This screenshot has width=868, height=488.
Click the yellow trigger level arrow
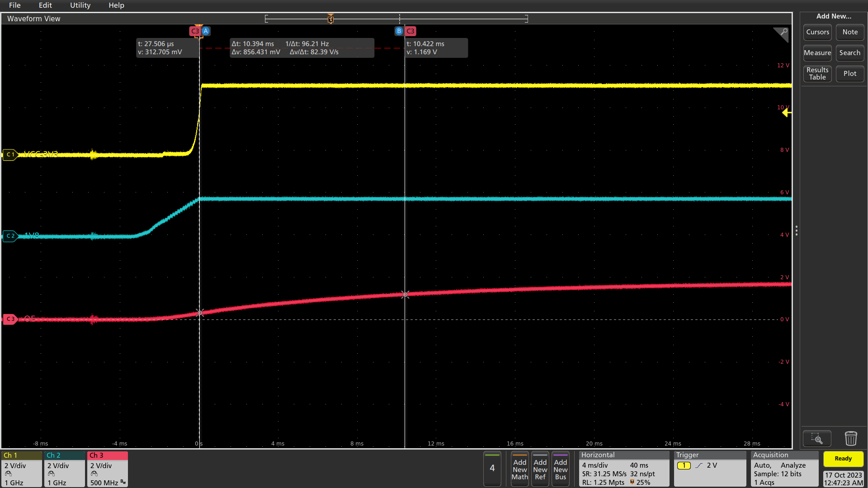point(787,113)
